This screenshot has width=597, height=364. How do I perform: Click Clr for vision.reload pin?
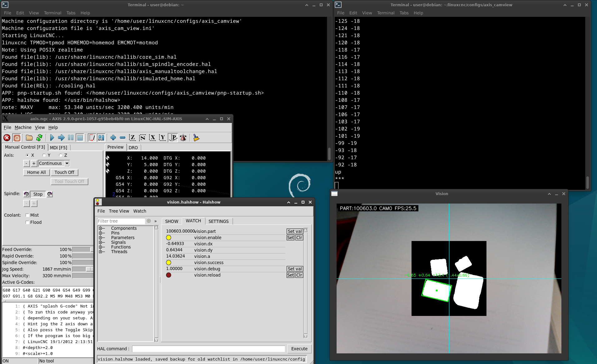coord(299,275)
